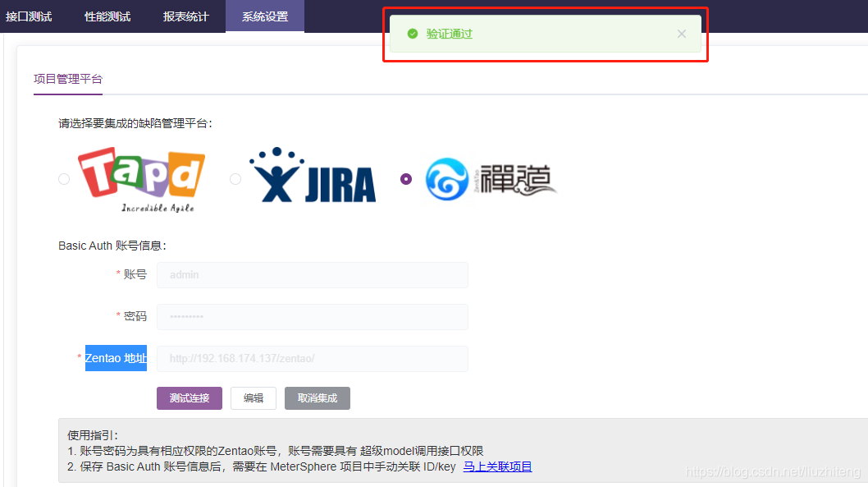Click the 账号 field label
The height and width of the screenshot is (487, 868).
pyautogui.click(x=135, y=275)
